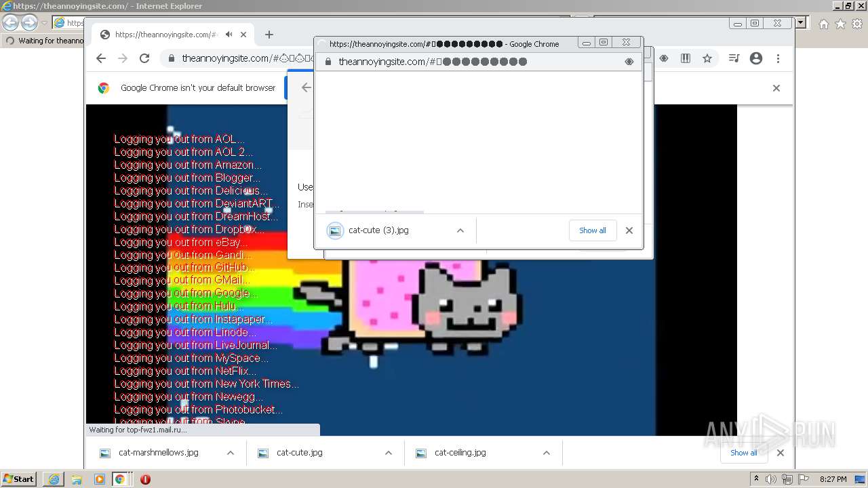The height and width of the screenshot is (488, 868).
Task: Expand Internet Explorer address bar dropdown
Action: tap(801, 22)
